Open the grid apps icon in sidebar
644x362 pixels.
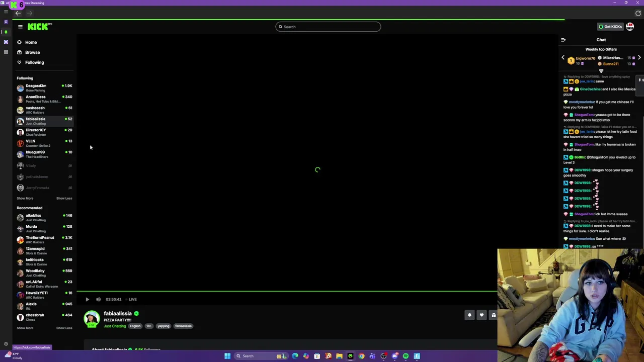point(6,52)
